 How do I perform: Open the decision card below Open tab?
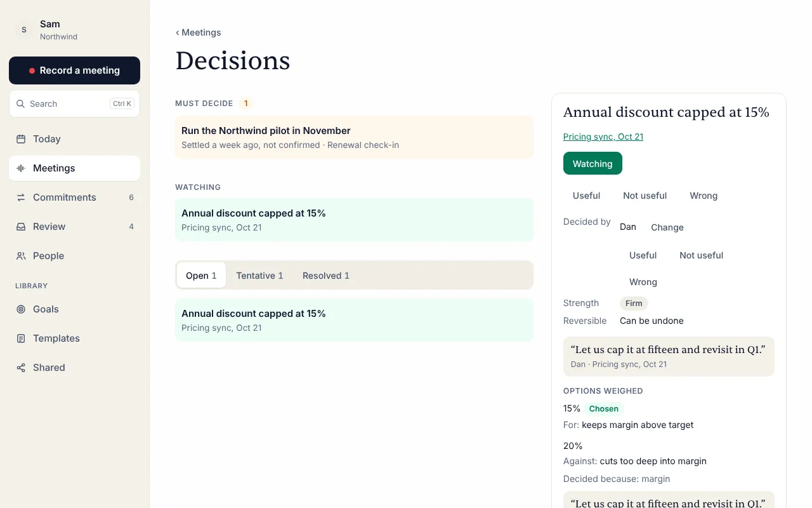pyautogui.click(x=354, y=320)
